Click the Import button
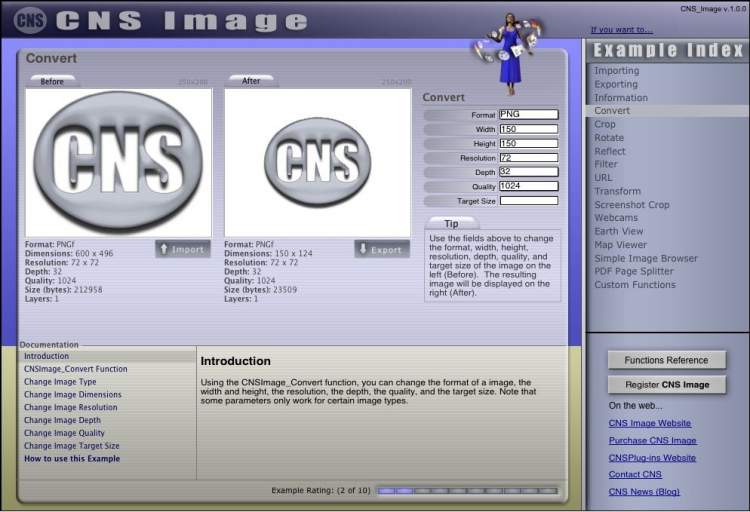This screenshot has height=512, width=750. point(183,249)
